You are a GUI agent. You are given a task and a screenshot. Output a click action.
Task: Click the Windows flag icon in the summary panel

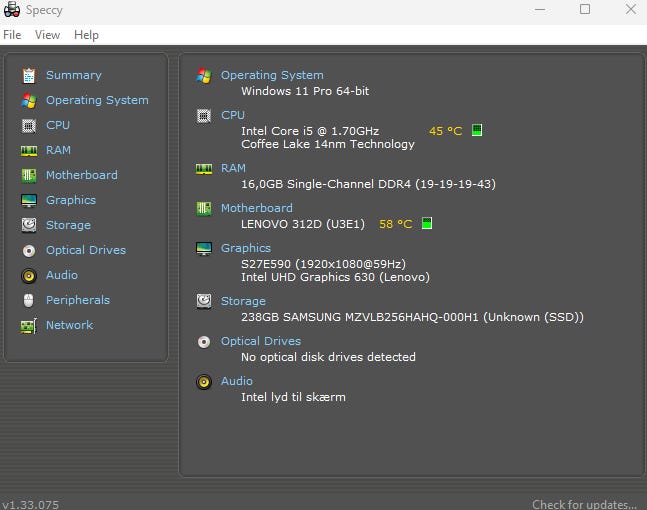click(204, 76)
